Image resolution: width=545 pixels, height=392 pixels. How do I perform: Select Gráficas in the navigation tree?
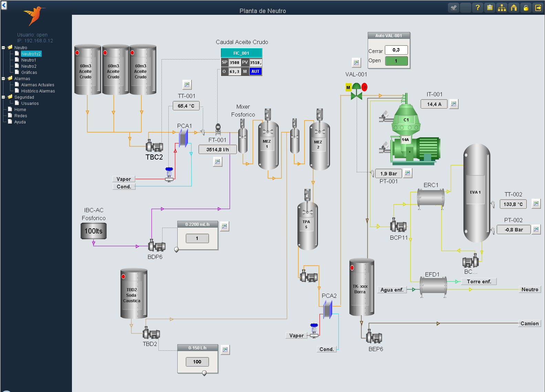pos(29,73)
